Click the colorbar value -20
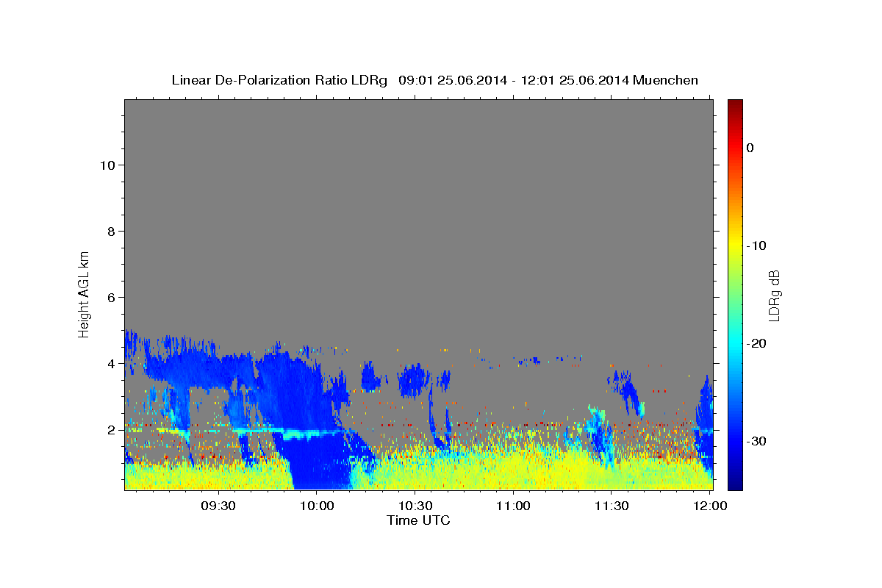The image size is (882, 588). [756, 343]
